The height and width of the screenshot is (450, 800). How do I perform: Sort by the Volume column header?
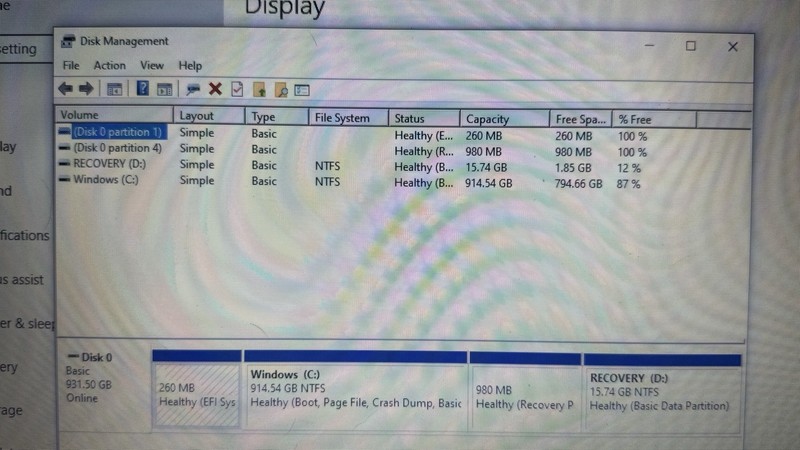114,115
